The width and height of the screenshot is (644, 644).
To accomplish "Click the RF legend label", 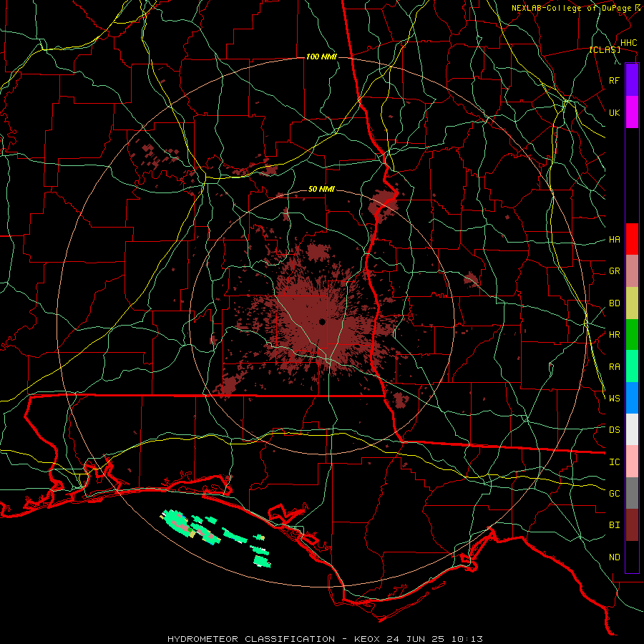I will 615,80.
